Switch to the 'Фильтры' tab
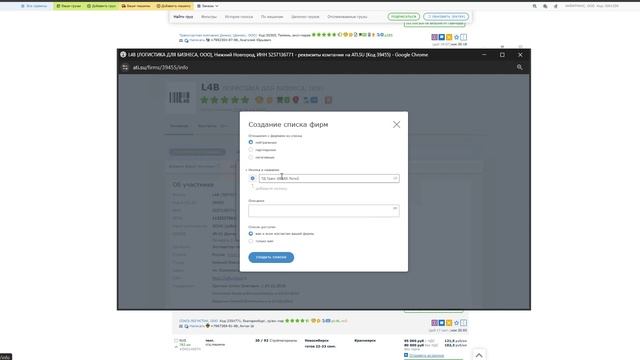 [209, 17]
